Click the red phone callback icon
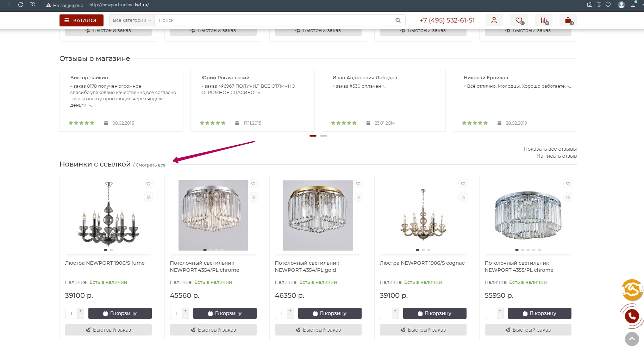This screenshot has height=351, width=644. click(632, 316)
